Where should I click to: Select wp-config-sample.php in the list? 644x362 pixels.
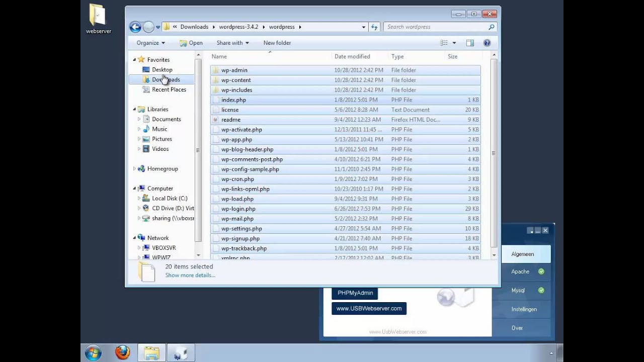click(x=345, y=169)
